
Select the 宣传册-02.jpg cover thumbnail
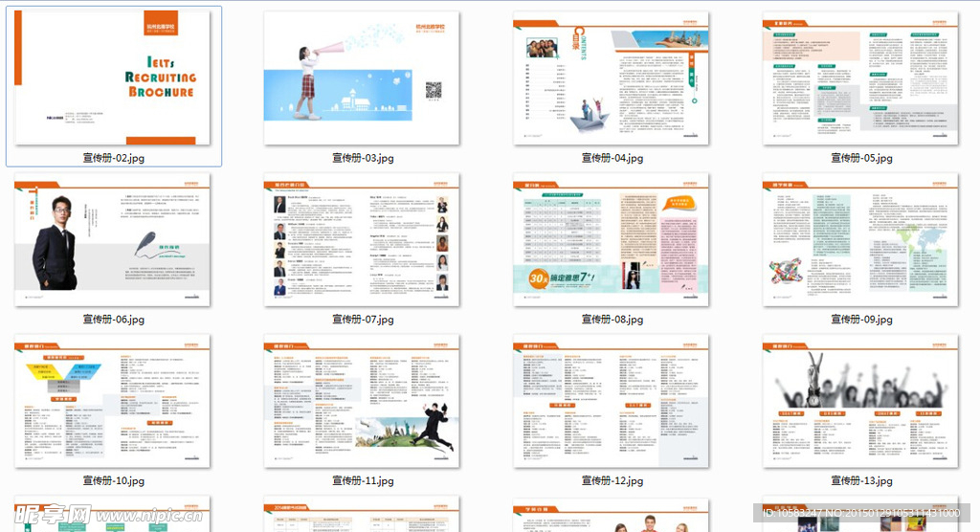113,78
